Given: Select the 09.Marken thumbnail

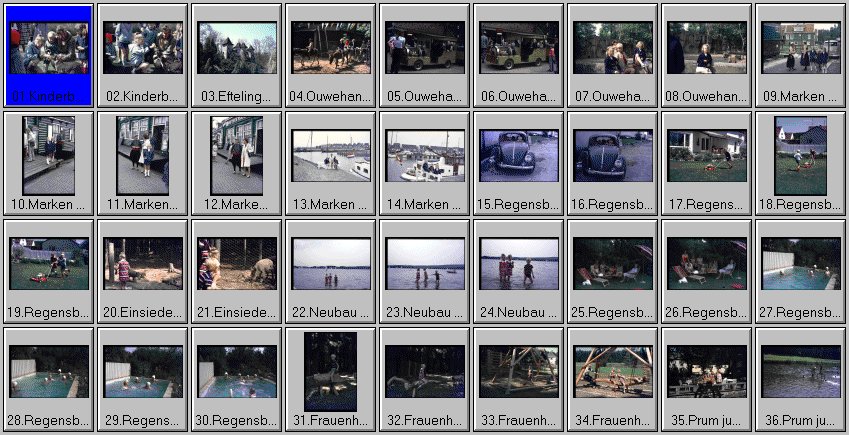Looking at the screenshot, I should [800, 48].
